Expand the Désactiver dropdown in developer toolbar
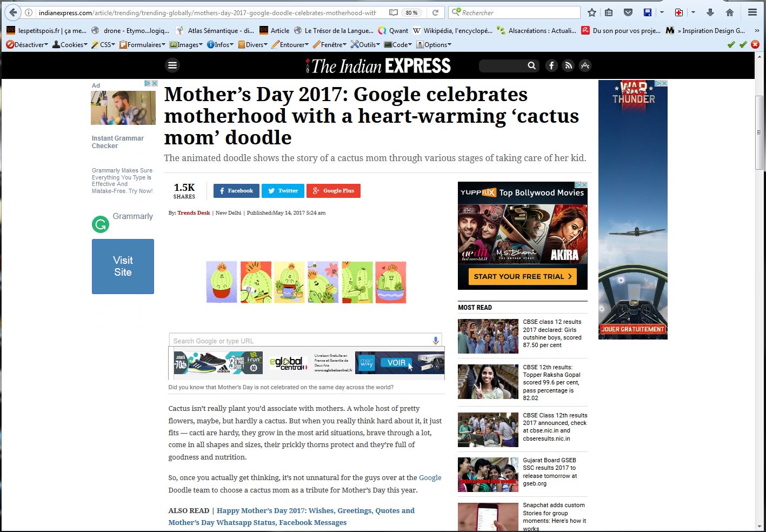The width and height of the screenshot is (766, 532). pos(27,45)
